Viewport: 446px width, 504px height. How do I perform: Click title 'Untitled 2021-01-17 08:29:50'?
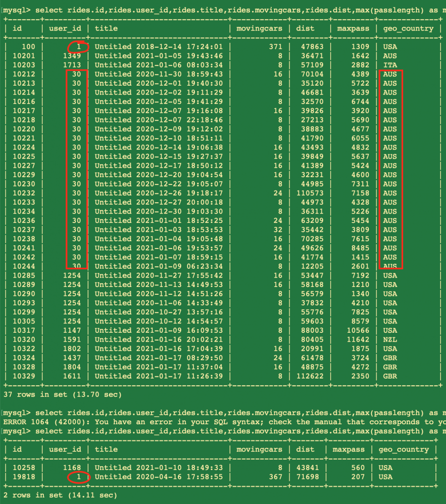coord(159,358)
